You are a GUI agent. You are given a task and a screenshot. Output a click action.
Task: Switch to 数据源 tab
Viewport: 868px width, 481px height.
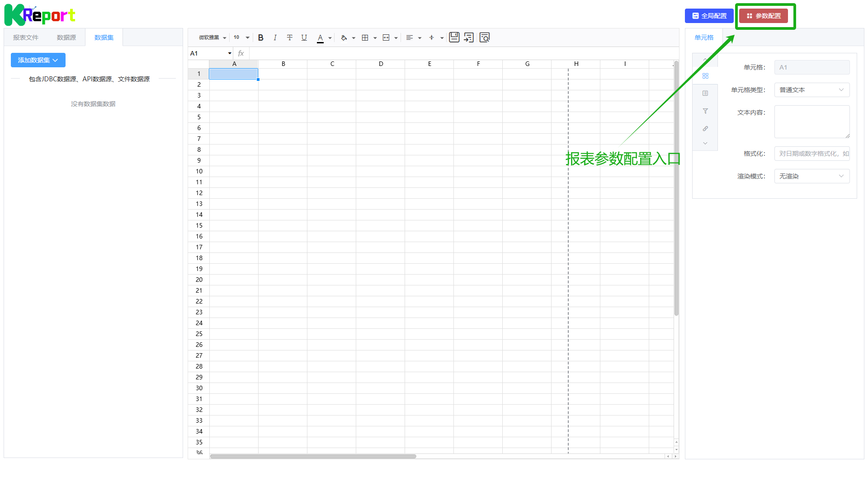[66, 37]
